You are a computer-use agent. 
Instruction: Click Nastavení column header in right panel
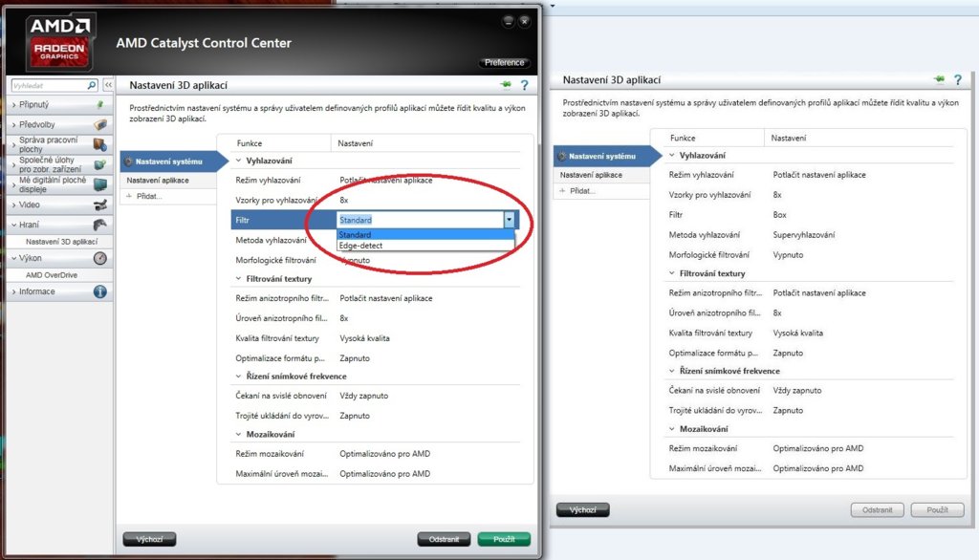click(789, 138)
